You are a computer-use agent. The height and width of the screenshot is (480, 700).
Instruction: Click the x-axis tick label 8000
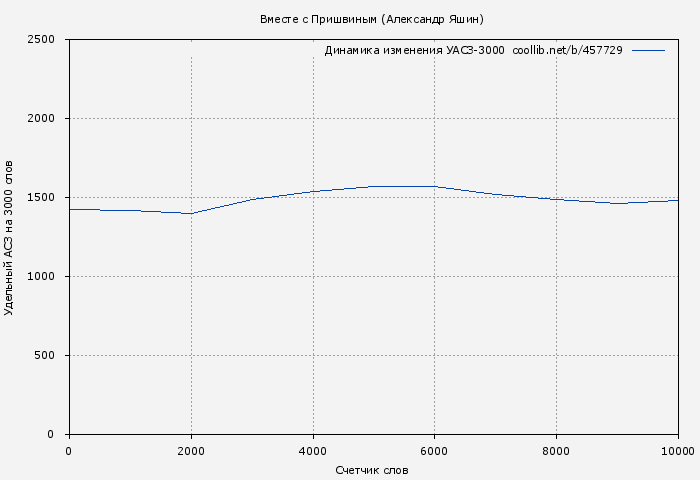(556, 451)
